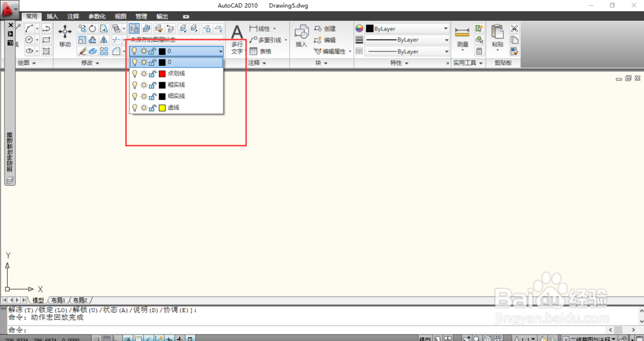This screenshot has height=341, width=644.
Task: Click the red color swatch of 点划线 layer
Action: coord(162,73)
